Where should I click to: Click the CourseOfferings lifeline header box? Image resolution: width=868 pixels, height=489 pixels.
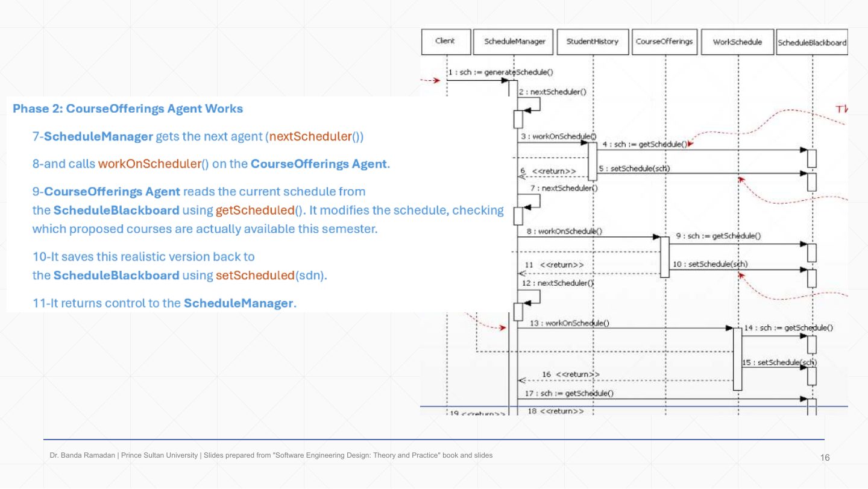click(x=664, y=42)
